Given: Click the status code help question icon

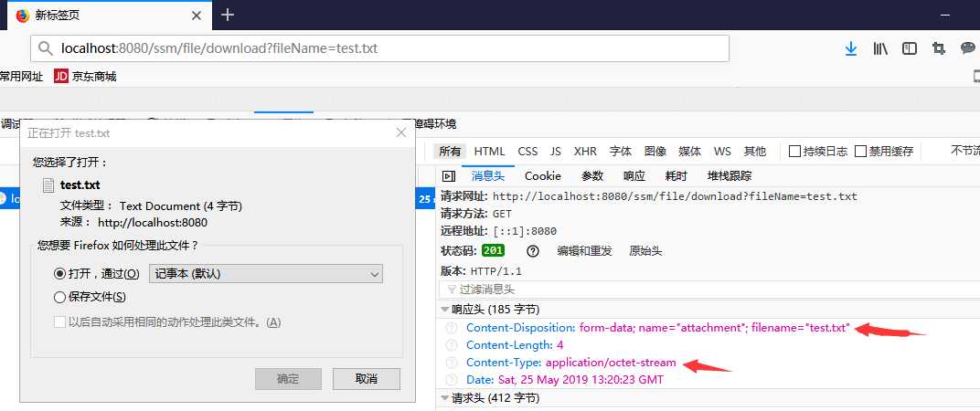Looking at the screenshot, I should (532, 251).
